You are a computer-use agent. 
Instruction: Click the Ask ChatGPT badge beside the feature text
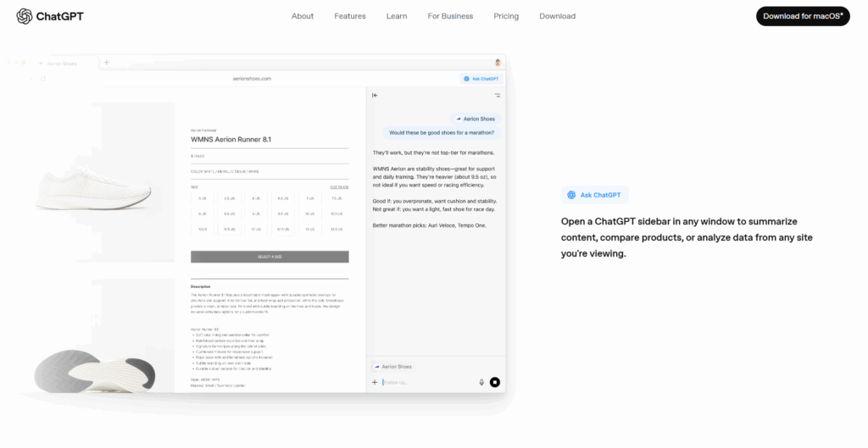click(x=594, y=195)
